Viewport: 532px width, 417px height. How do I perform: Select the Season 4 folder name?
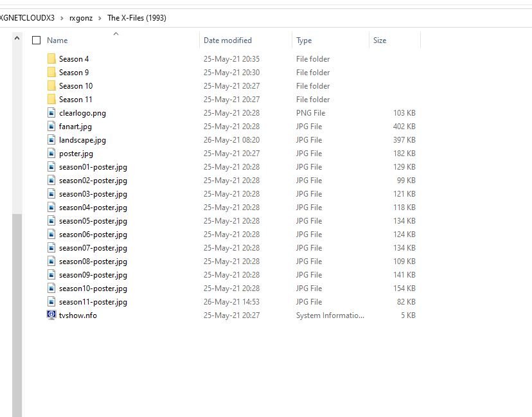[x=74, y=59]
